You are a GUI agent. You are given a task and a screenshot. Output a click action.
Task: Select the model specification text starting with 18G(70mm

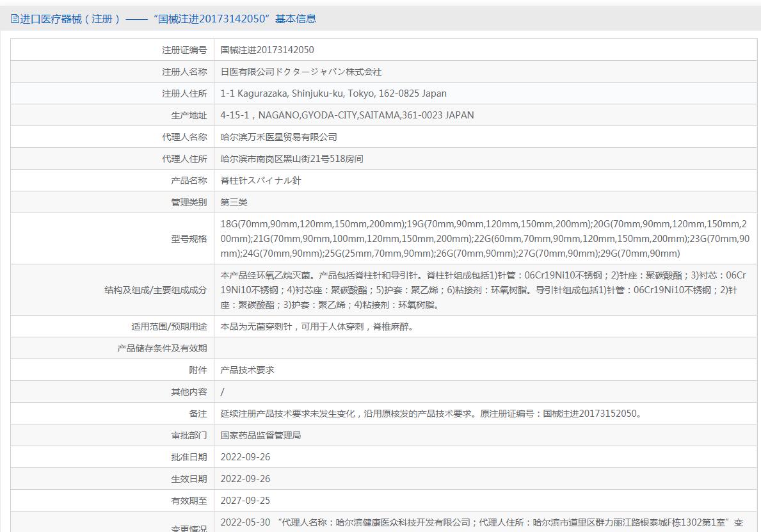(x=485, y=239)
